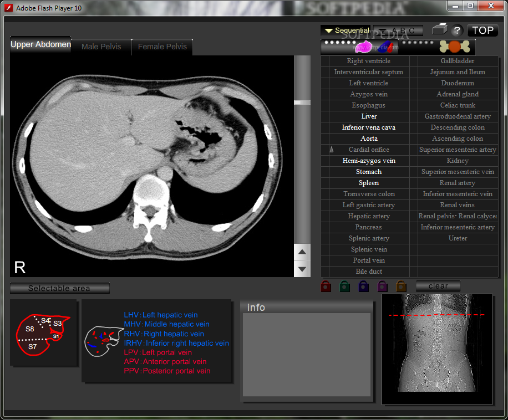The image size is (508, 420).
Task: Click the axial CT image viewer
Action: [x=151, y=166]
